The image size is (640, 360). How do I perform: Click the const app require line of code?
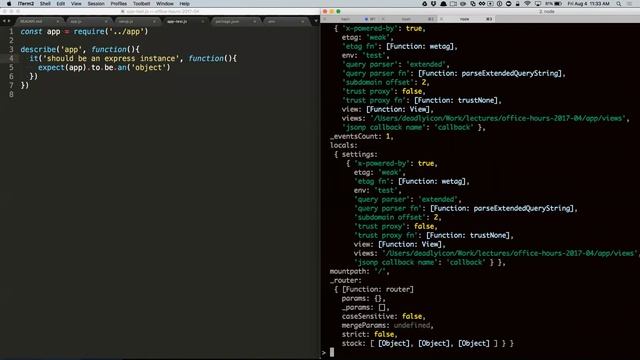(x=84, y=31)
